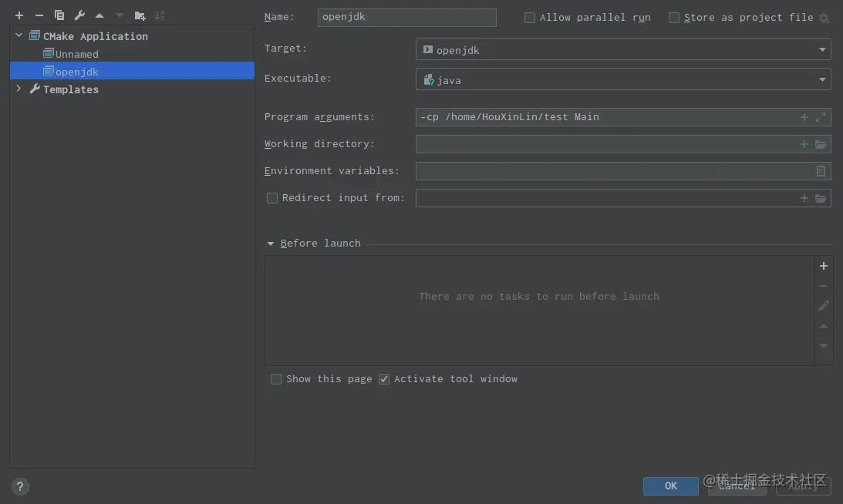Remove the selected configuration with the minus icon
The image size is (843, 504).
pos(39,15)
